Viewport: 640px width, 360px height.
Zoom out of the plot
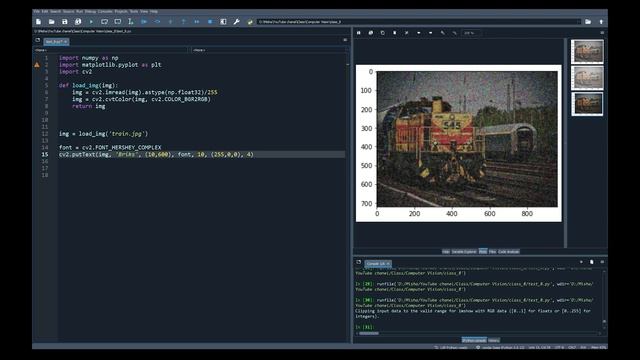pos(454,33)
